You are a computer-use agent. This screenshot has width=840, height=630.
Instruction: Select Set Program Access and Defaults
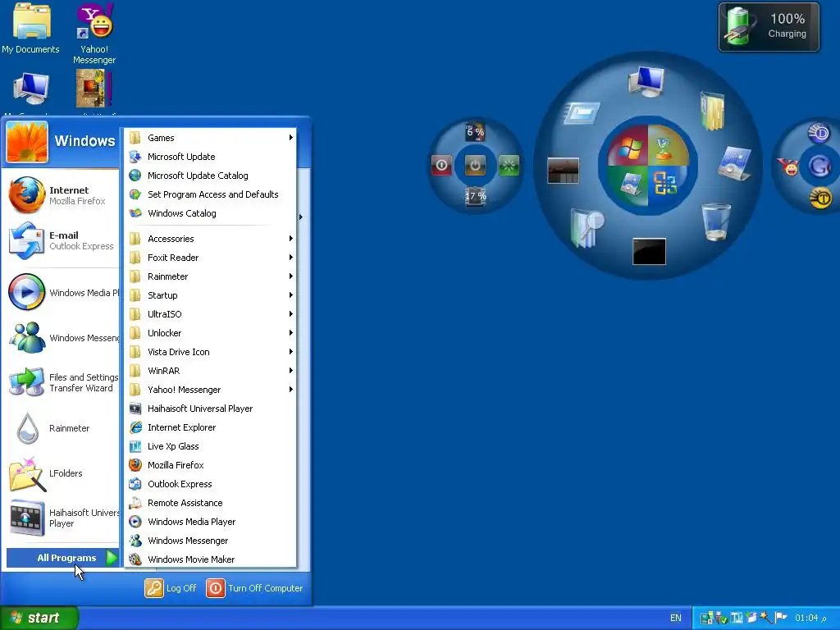tap(211, 194)
